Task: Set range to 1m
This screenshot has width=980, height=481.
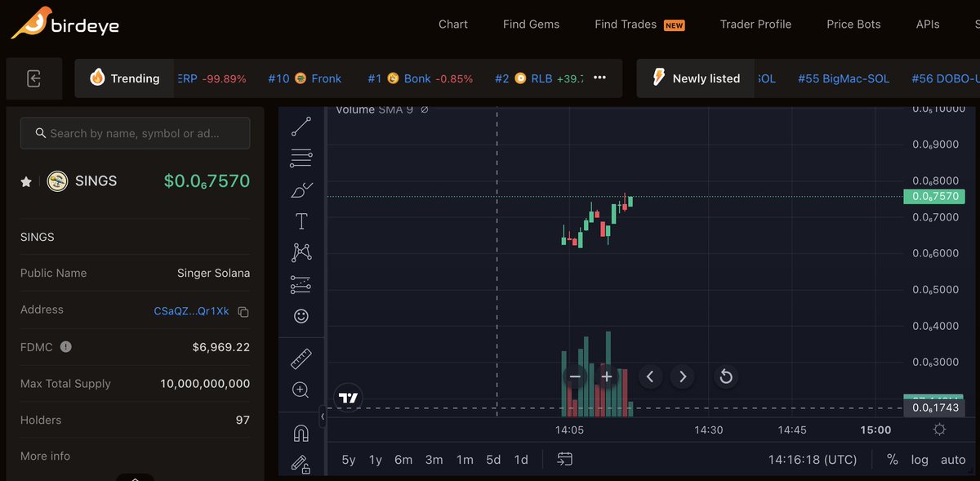Action: click(465, 460)
